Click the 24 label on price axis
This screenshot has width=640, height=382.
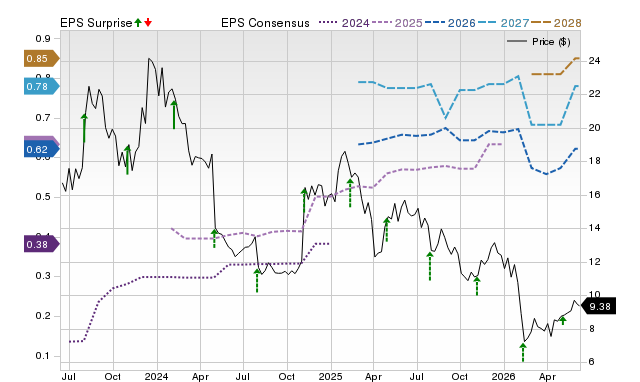click(x=594, y=61)
